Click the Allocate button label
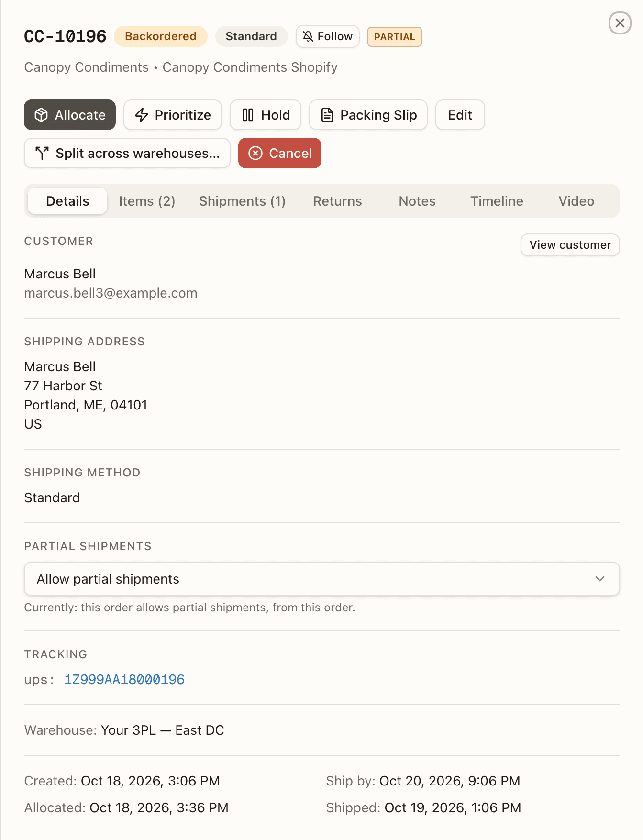 coord(80,115)
